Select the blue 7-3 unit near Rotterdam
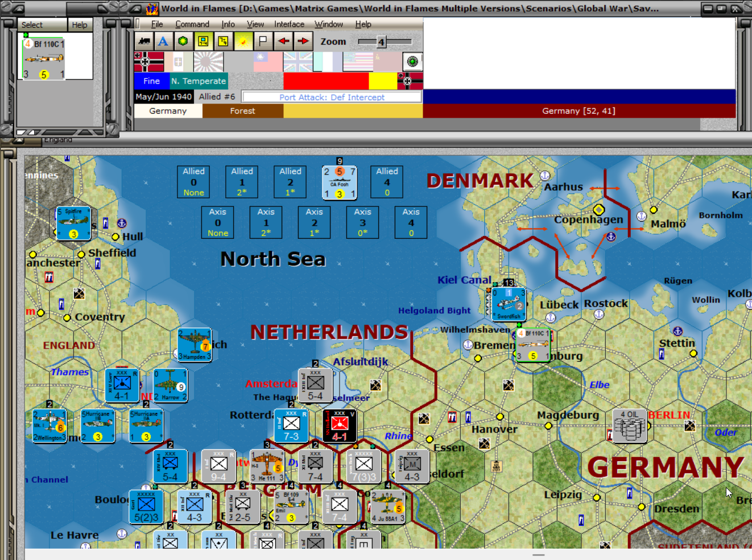 [x=291, y=426]
